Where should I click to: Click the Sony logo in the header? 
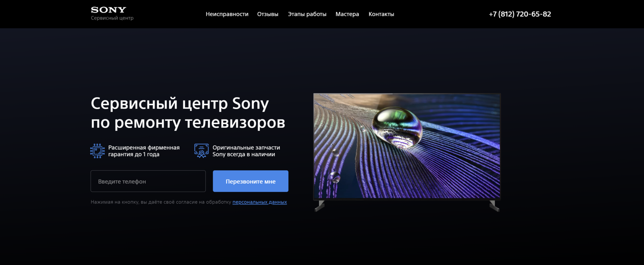tap(108, 10)
